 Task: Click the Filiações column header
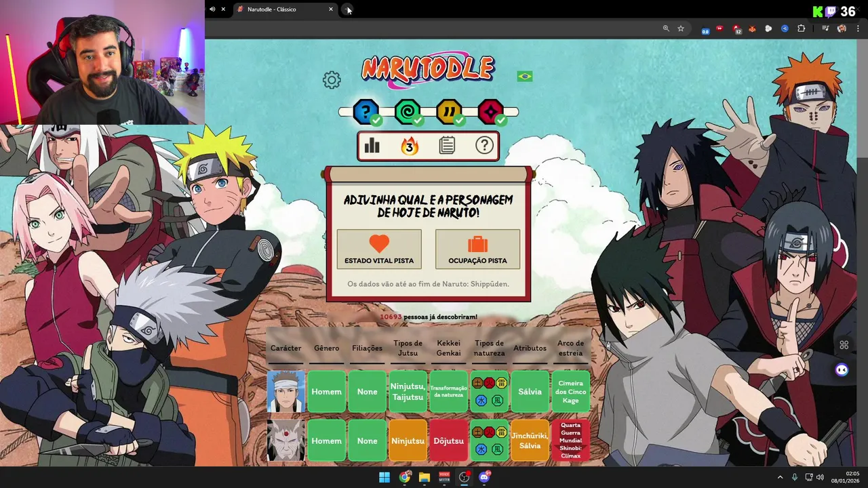coord(367,348)
